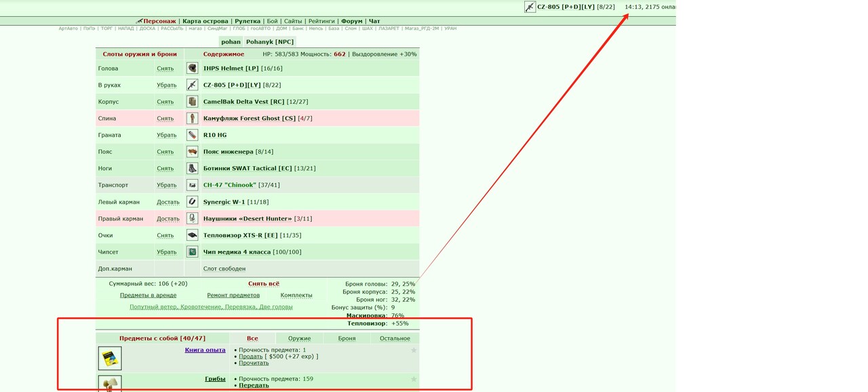
Task: Open the УРАН quick link
Action: 450,28
